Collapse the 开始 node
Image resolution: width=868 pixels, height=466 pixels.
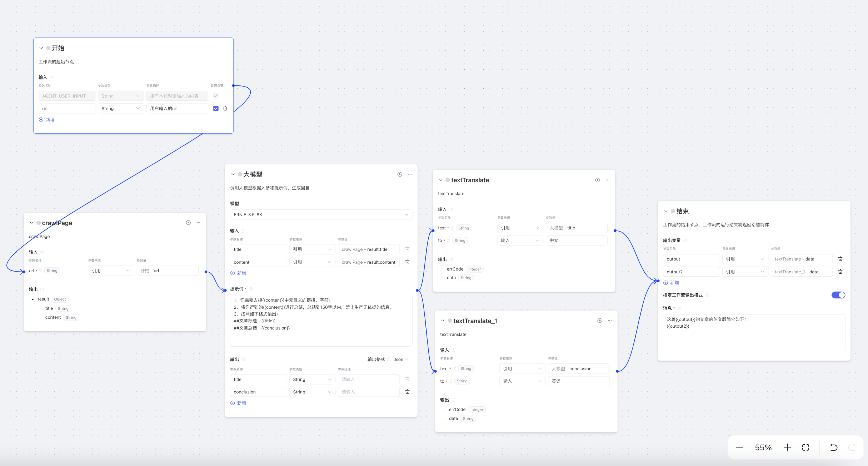point(41,48)
